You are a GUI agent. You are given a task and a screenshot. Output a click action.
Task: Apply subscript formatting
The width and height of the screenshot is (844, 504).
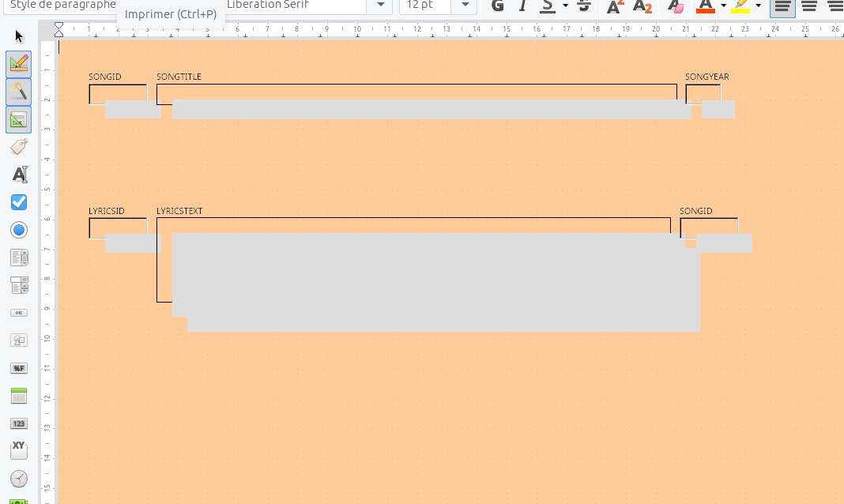pos(642,6)
